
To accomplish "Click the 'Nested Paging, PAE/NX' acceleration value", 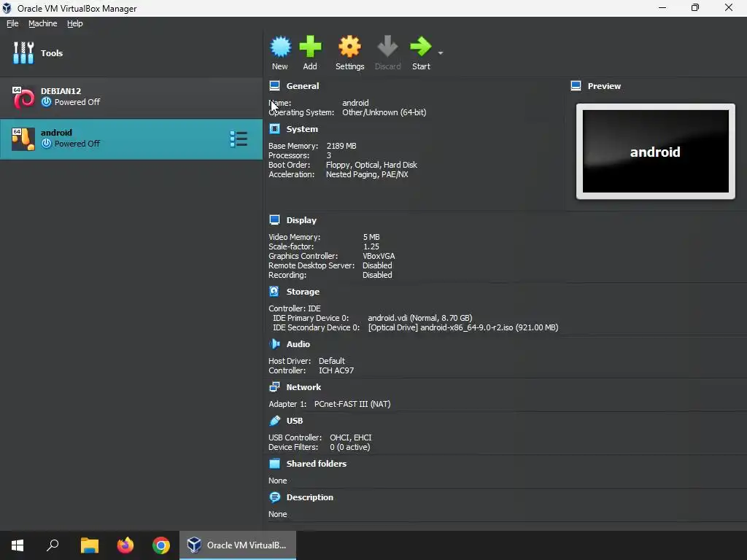I will [367, 174].
